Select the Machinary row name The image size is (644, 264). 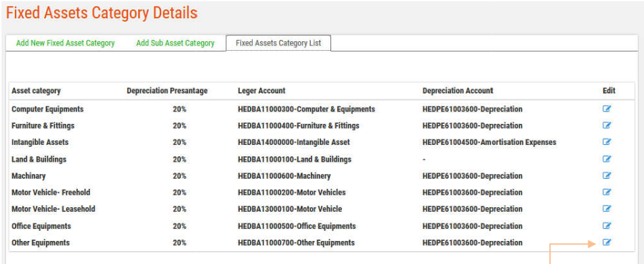(28, 176)
